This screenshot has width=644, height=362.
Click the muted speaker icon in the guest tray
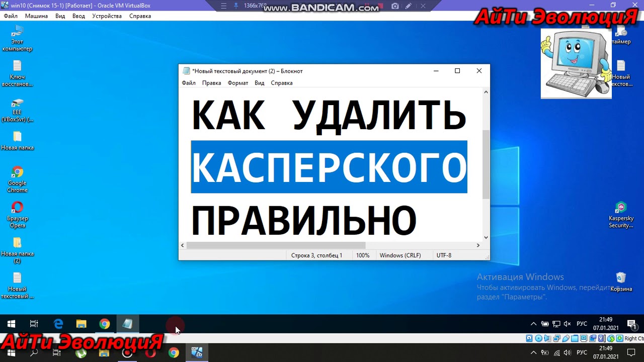pyautogui.click(x=568, y=324)
